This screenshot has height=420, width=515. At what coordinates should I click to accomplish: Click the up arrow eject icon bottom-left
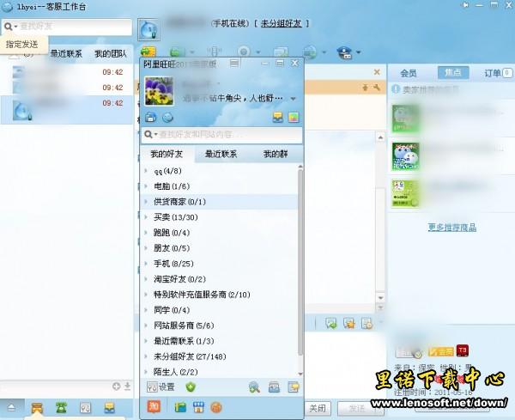click(x=11, y=408)
